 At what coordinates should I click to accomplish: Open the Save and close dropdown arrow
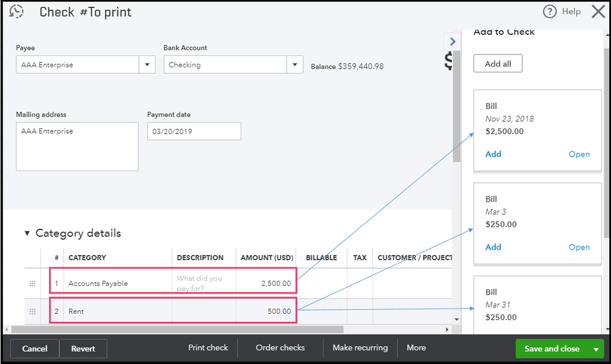pos(596,349)
